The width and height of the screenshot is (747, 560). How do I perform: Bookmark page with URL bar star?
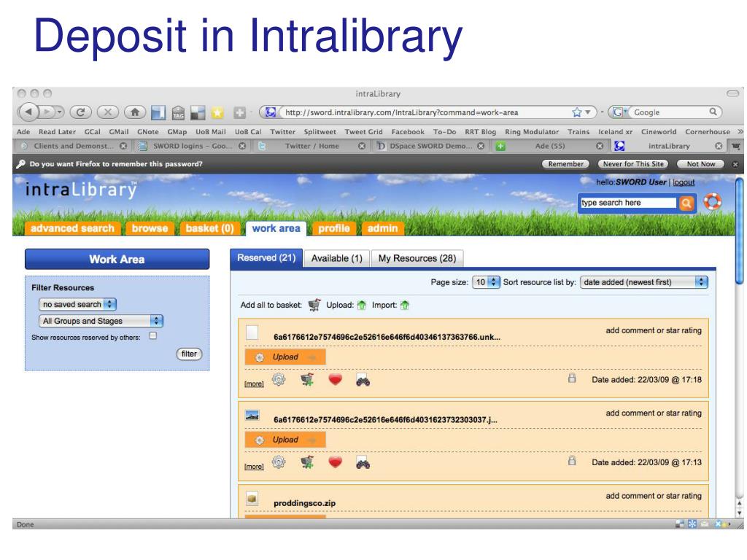(577, 112)
